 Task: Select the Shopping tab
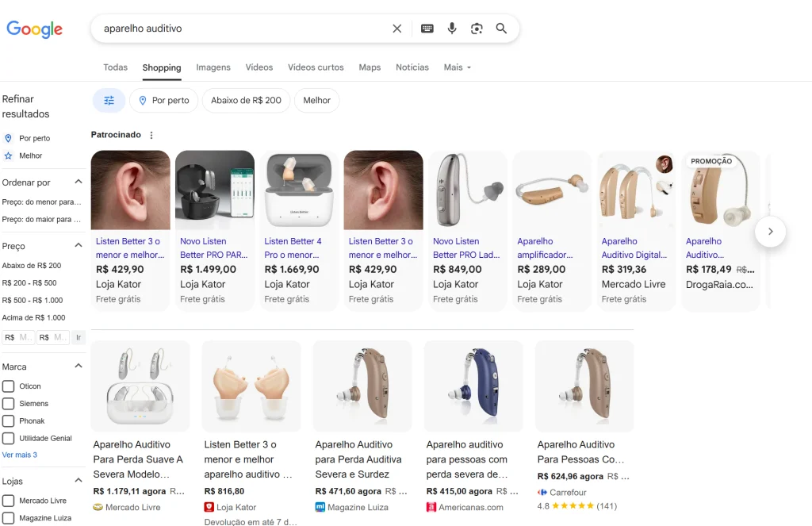tap(162, 68)
